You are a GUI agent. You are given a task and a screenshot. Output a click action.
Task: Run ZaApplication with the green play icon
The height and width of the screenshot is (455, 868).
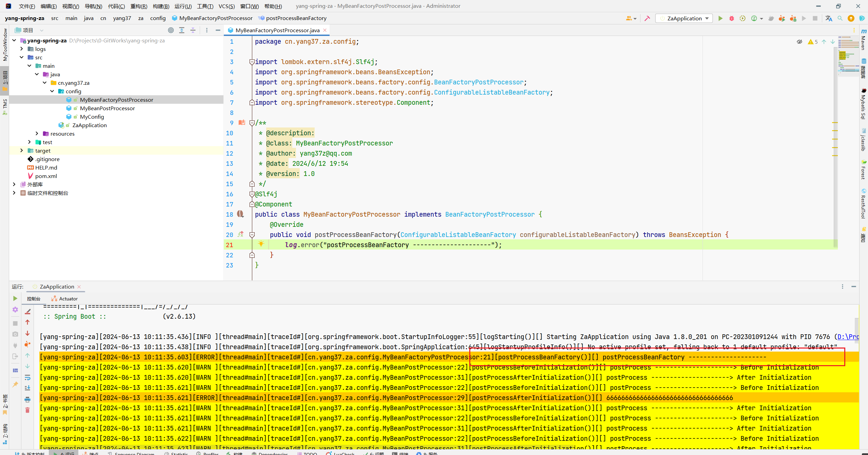721,18
